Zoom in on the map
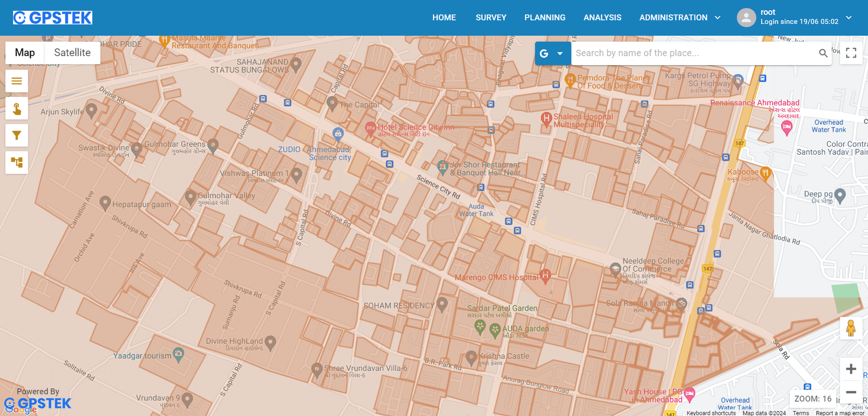 tap(851, 369)
